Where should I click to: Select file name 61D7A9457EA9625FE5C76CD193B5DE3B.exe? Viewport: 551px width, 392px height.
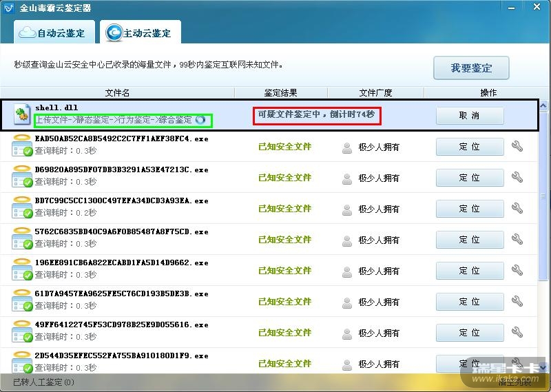(x=122, y=293)
